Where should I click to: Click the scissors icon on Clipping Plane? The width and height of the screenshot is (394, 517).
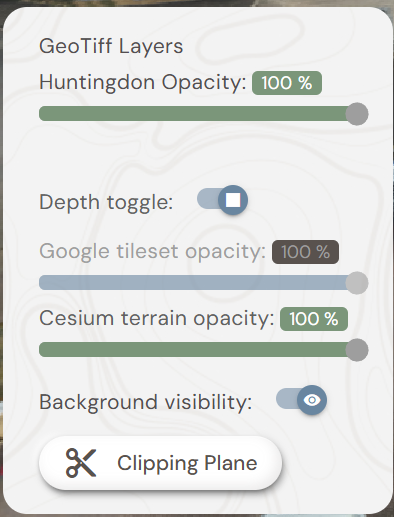coord(81,463)
